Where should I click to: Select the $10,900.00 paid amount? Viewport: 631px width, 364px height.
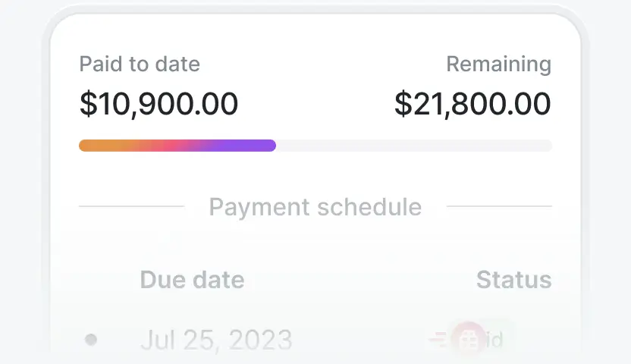(159, 104)
